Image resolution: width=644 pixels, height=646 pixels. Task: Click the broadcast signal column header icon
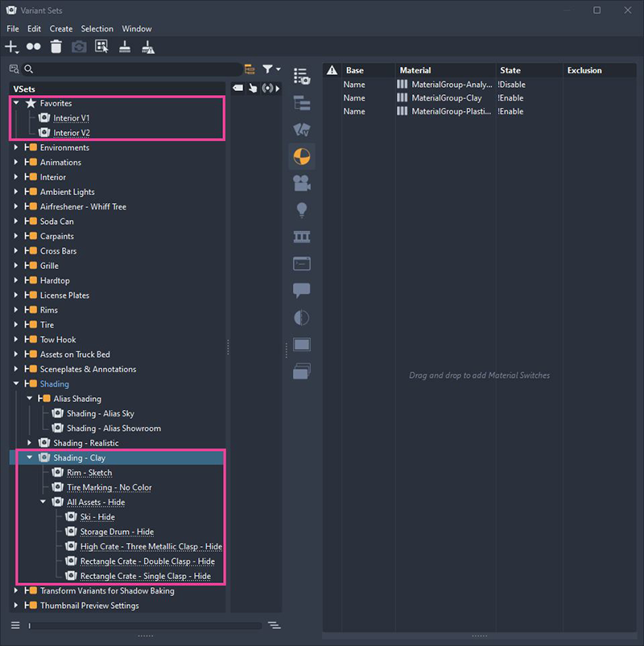267,88
